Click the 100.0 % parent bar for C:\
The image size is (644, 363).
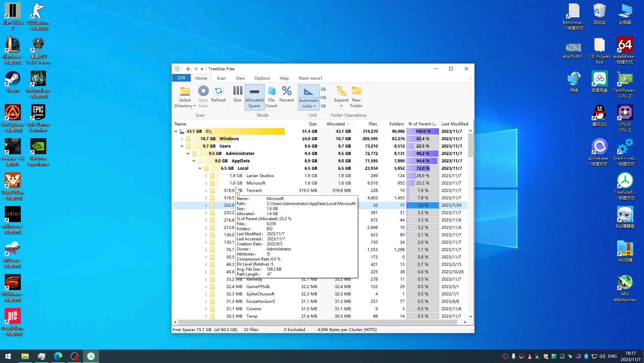point(423,131)
